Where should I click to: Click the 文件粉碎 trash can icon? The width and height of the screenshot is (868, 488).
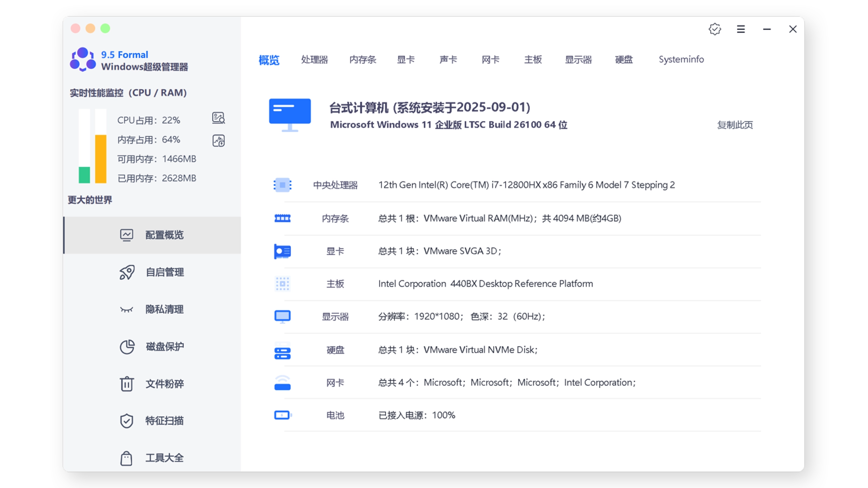coord(127,384)
